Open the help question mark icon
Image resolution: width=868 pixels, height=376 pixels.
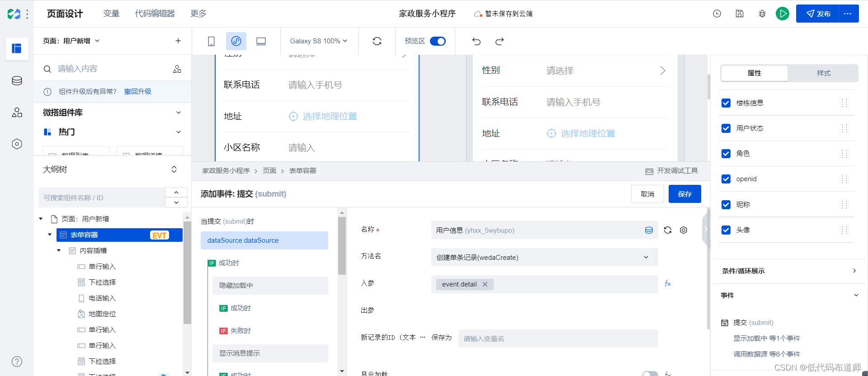click(17, 362)
